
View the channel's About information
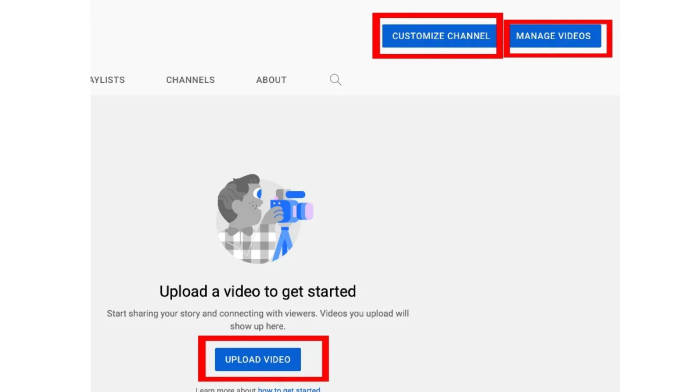(271, 80)
